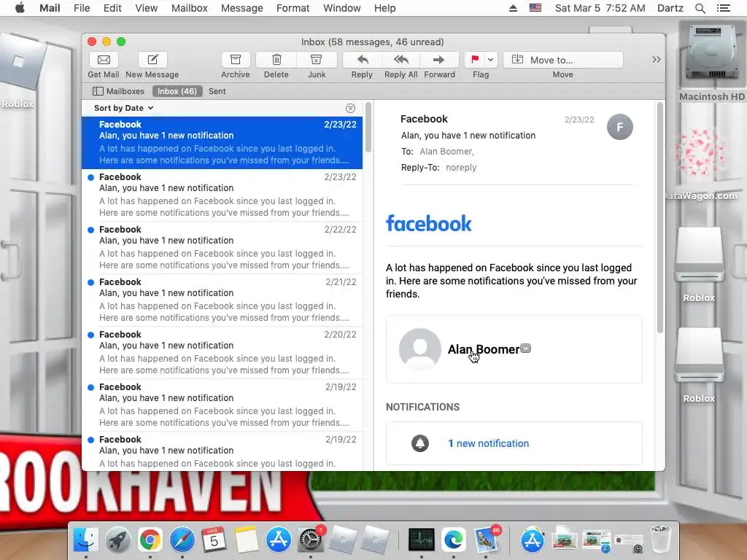Compose with the New Message icon
This screenshot has width=747, height=560.
(152, 60)
